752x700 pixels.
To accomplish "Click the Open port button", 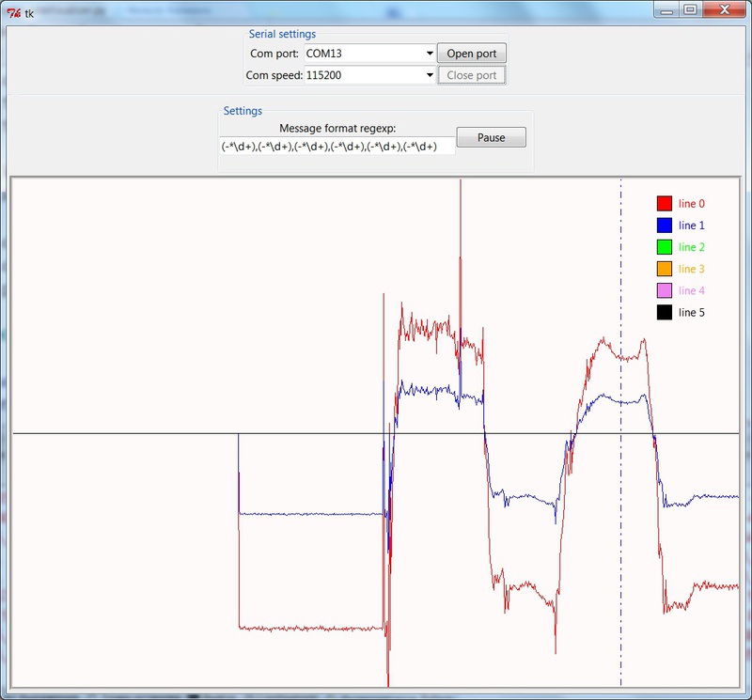I will tap(472, 54).
